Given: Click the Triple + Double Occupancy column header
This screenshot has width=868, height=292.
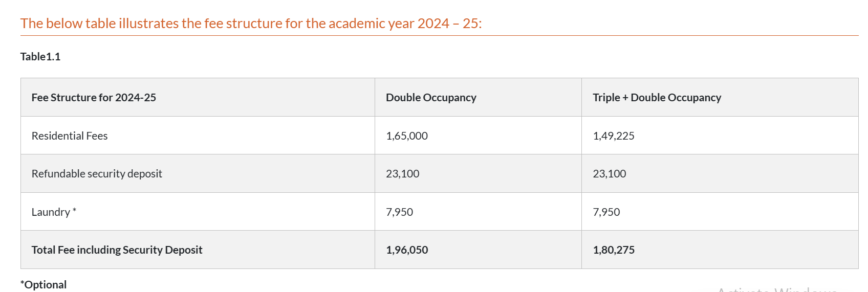Looking at the screenshot, I should coord(657,98).
